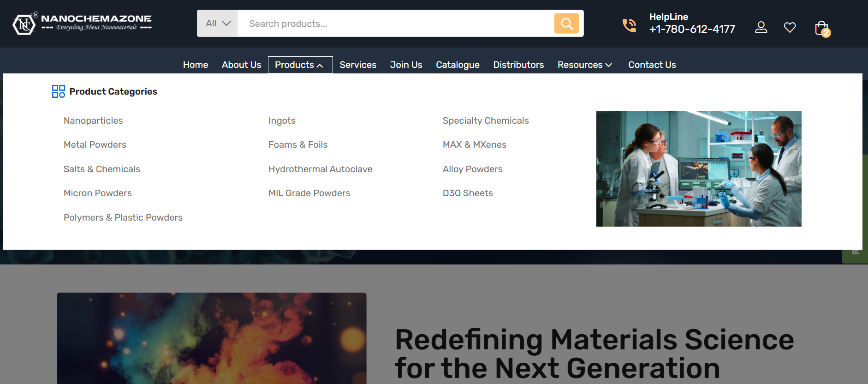This screenshot has width=868, height=384.
Task: Open the Catalogue page
Action: pos(458,65)
